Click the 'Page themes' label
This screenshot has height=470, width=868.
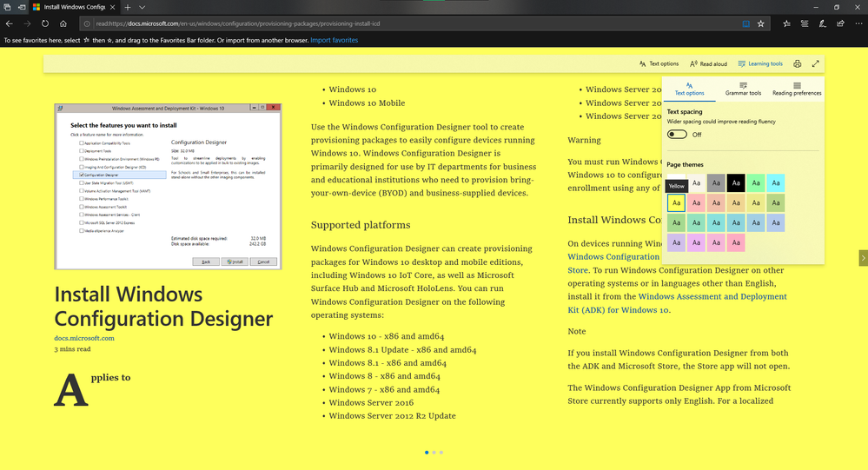point(685,165)
